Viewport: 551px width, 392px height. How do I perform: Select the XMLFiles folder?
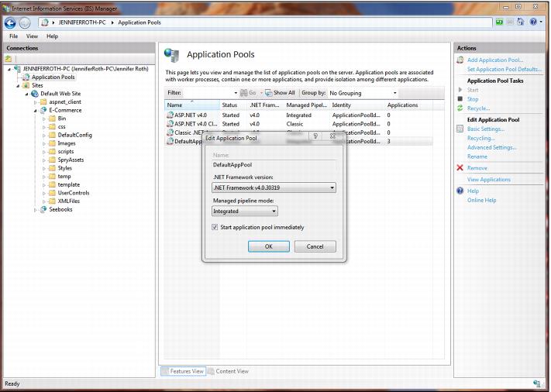point(68,201)
